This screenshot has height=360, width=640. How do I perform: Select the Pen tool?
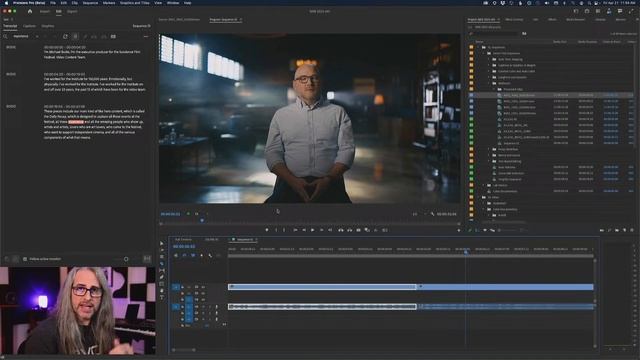(x=162, y=277)
